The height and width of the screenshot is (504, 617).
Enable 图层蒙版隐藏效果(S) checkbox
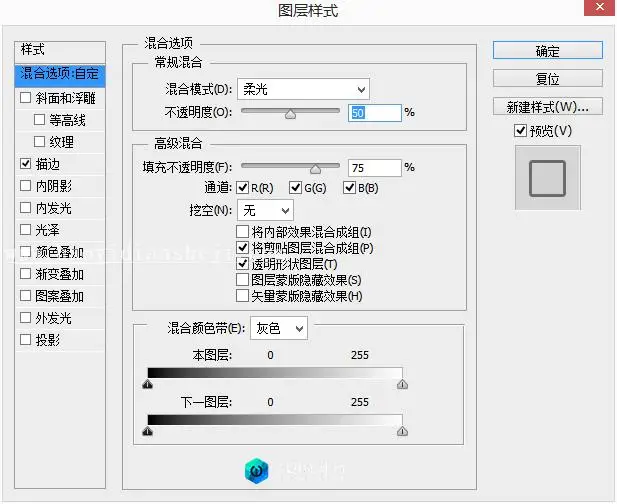[x=242, y=280]
